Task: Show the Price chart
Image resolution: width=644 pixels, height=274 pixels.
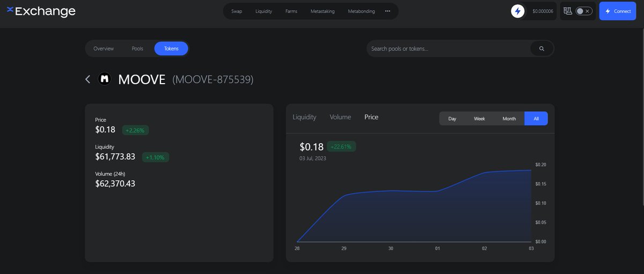Action: point(371,117)
